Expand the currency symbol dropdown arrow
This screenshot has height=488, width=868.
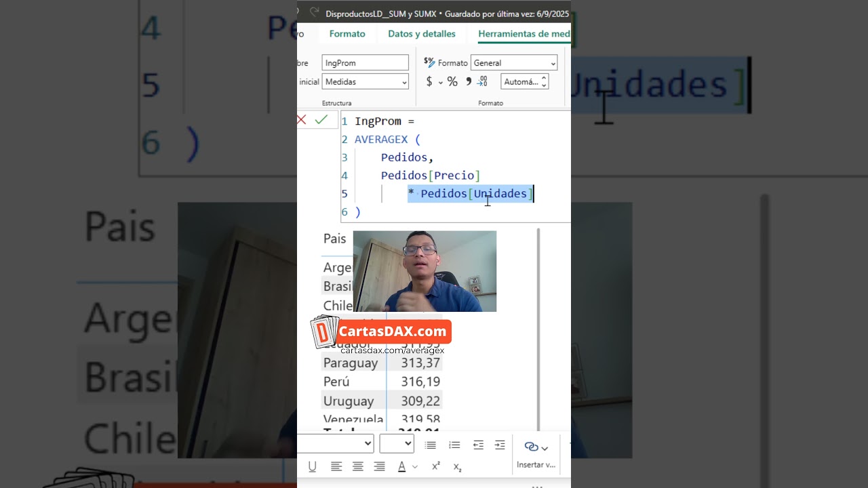(440, 83)
